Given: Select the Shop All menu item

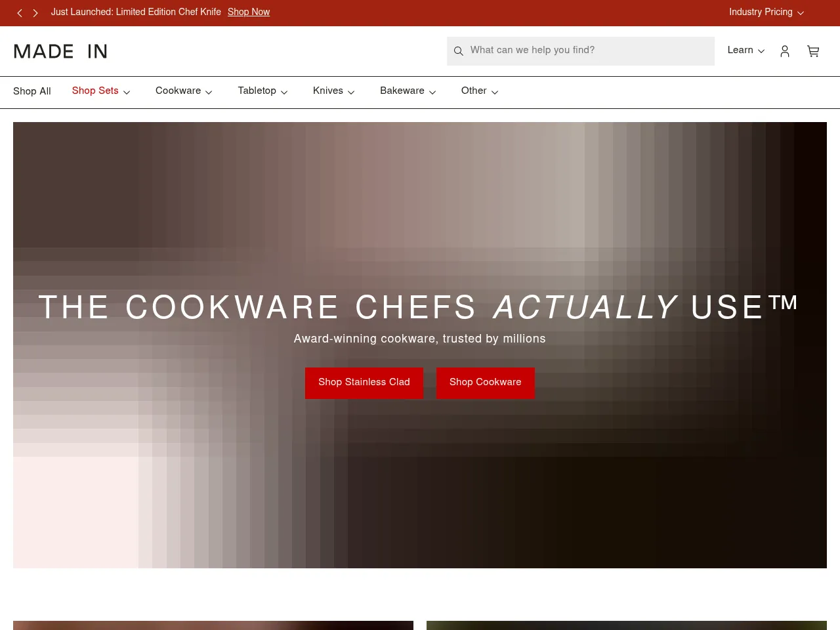Looking at the screenshot, I should pyautogui.click(x=31, y=92).
